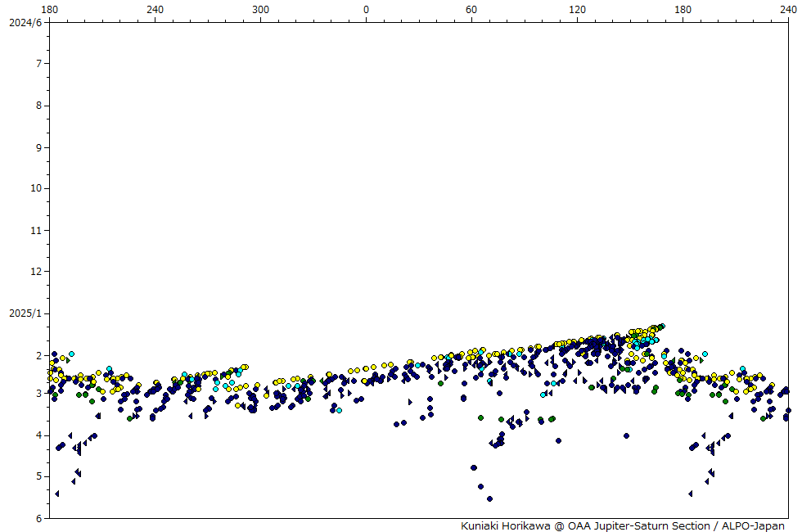The height and width of the screenshot is (532, 802).
Task: Click the 6 label at bottom of date axis
Action: coord(38,519)
